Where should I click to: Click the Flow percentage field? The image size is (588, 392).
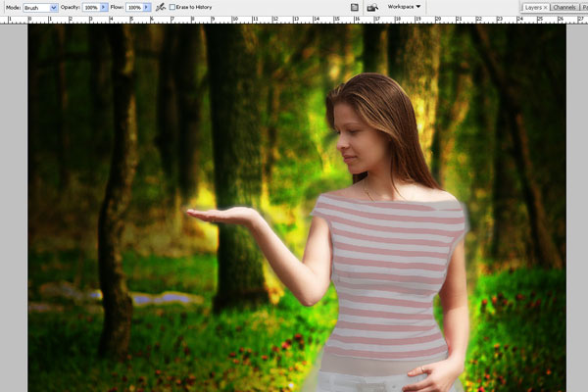pyautogui.click(x=133, y=7)
